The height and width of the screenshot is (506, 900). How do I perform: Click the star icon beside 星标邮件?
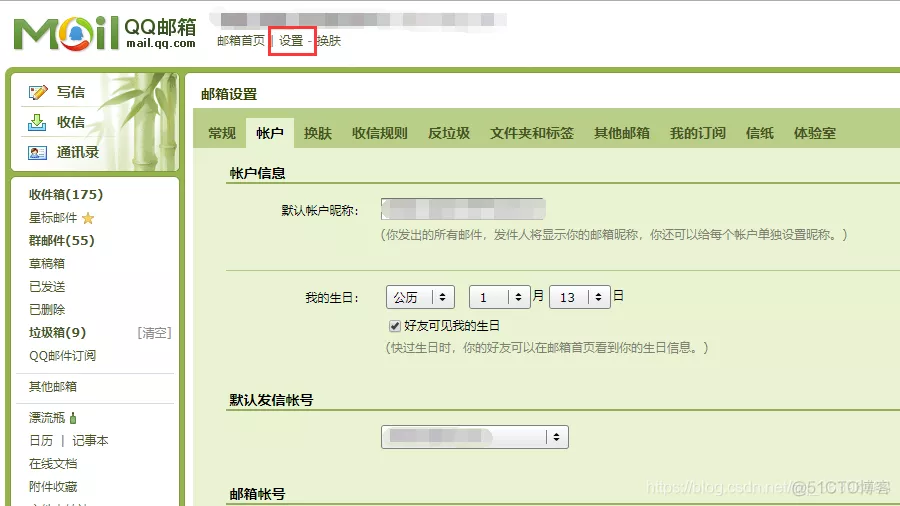(88, 218)
